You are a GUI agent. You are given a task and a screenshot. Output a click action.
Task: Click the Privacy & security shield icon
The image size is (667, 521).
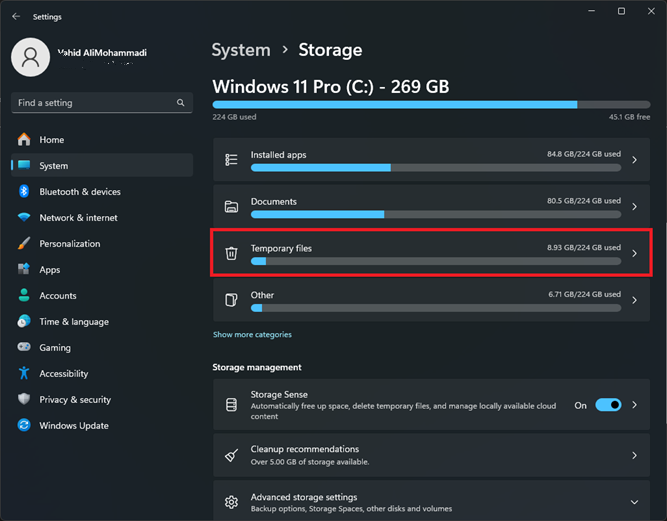click(x=24, y=399)
